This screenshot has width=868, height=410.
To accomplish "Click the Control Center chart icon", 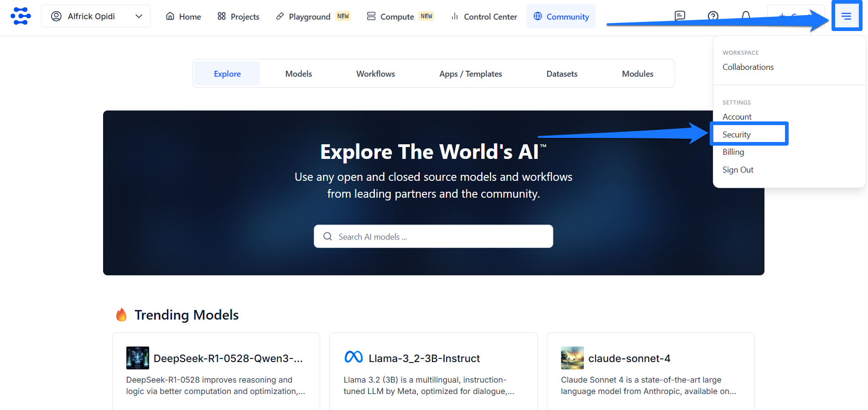I will pyautogui.click(x=455, y=16).
